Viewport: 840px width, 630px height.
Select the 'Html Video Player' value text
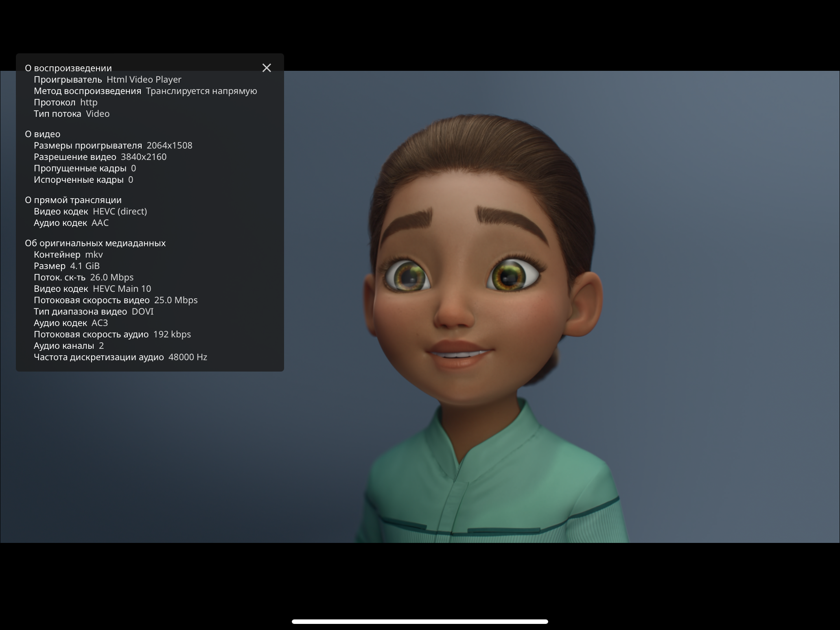[144, 80]
